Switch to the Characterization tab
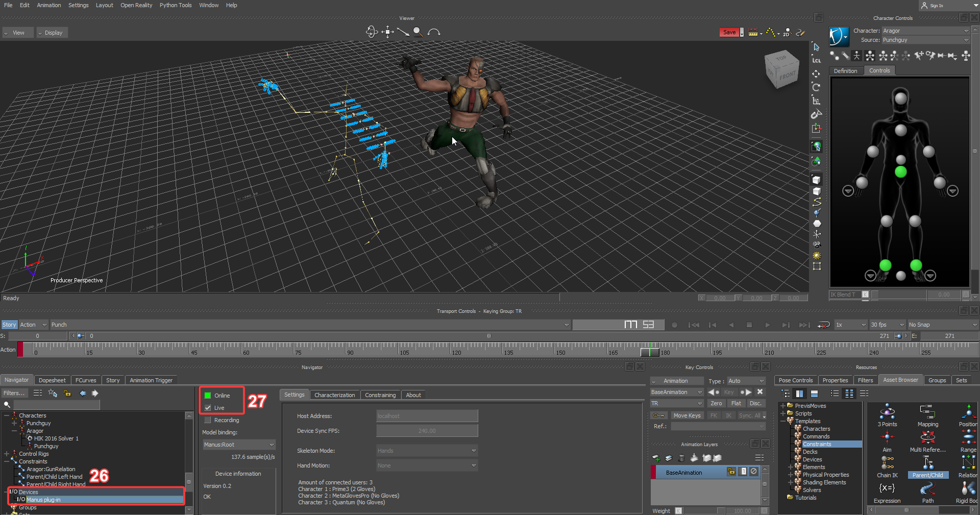 point(334,395)
